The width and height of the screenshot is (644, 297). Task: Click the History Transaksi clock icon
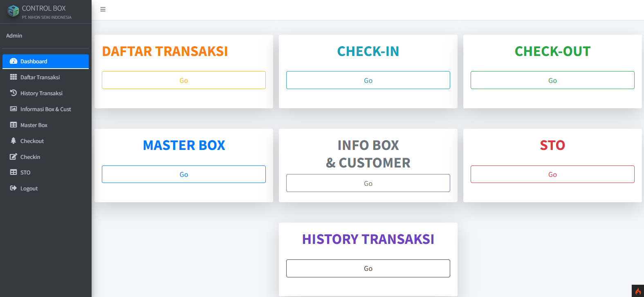coord(13,93)
